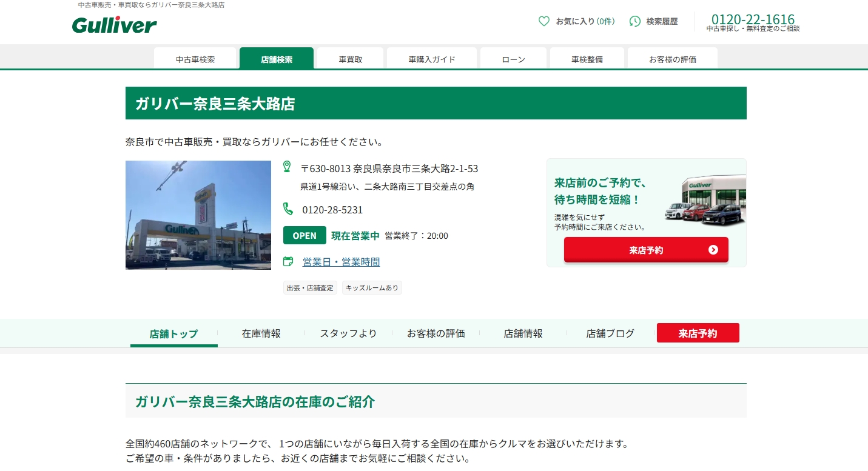Viewport: 868px width, 471px height.
Task: Click the OPEN status badge
Action: (304, 235)
